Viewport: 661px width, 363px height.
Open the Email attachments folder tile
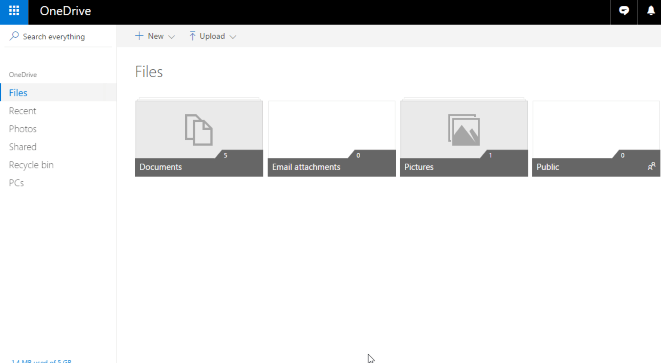[x=332, y=138]
